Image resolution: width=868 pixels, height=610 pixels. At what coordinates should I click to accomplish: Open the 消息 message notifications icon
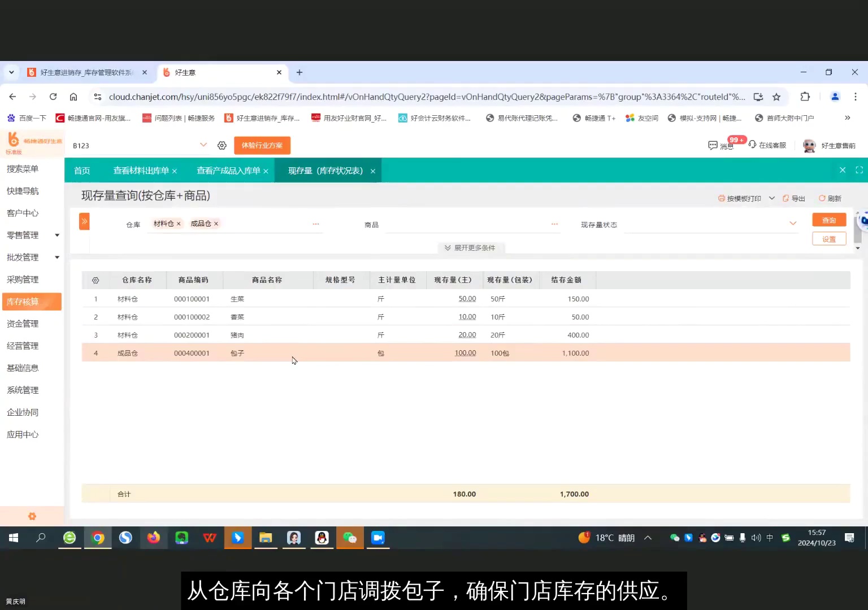click(712, 145)
